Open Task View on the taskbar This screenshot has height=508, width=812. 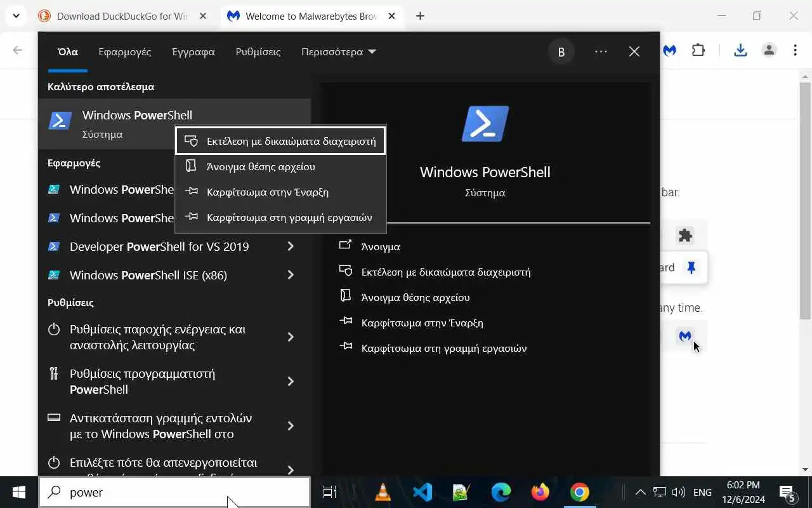330,492
